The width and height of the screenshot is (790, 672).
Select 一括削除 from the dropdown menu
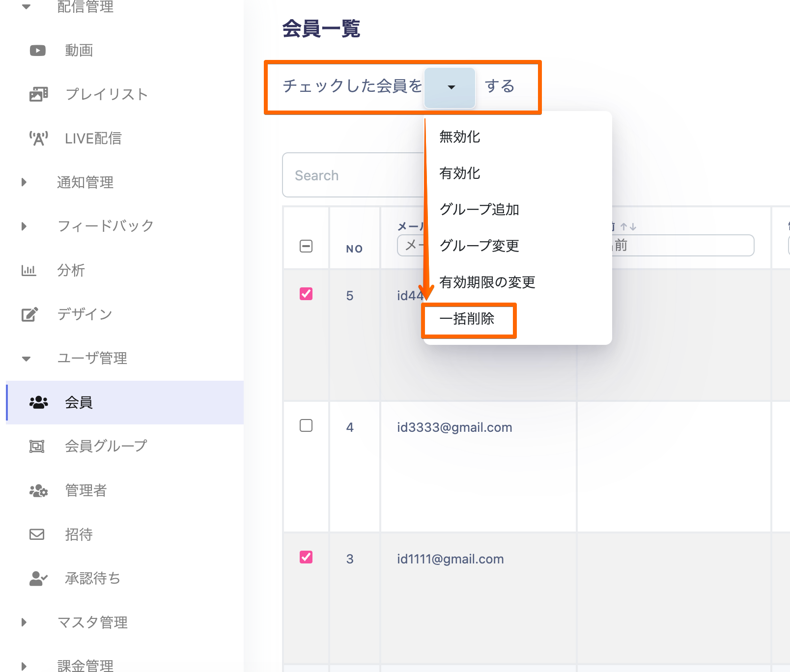[467, 319]
